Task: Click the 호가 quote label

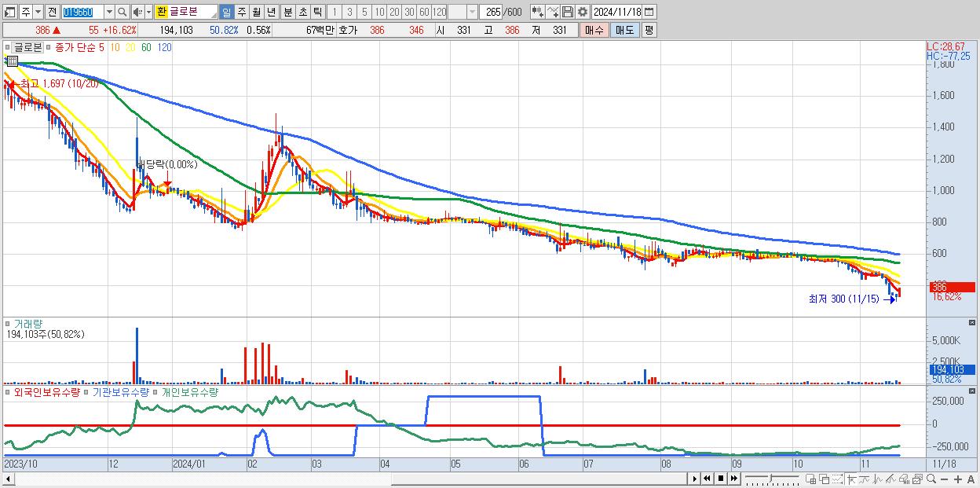Action: pos(348,30)
